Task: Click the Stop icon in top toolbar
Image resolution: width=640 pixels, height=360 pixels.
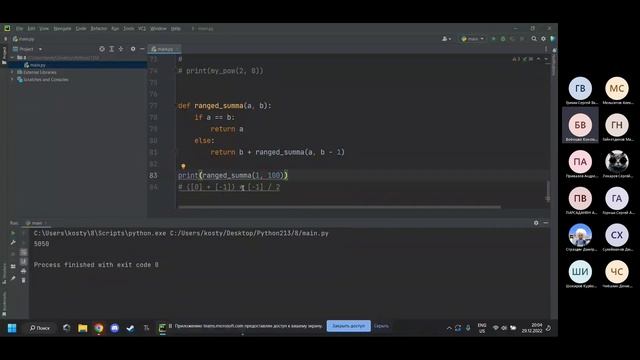Action: pyautogui.click(x=522, y=39)
